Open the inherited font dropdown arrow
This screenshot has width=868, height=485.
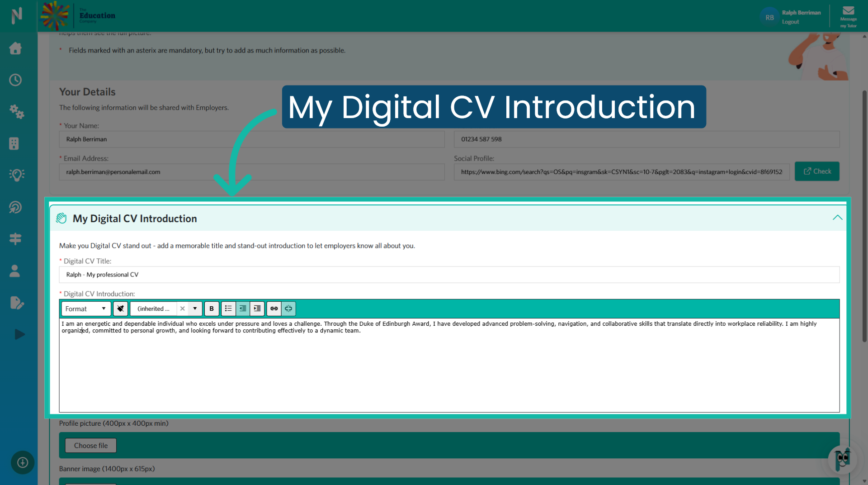click(x=195, y=309)
